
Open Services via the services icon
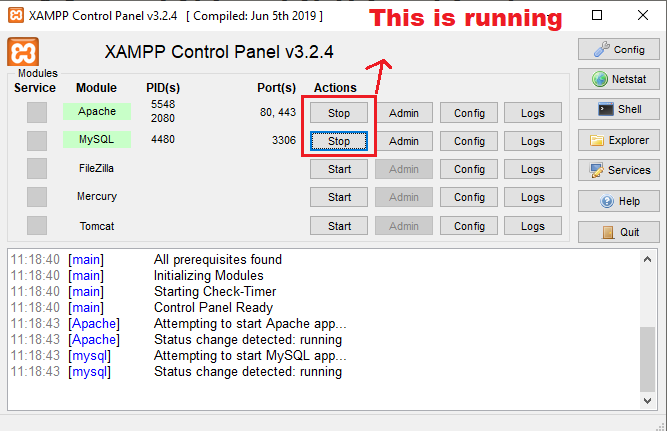619,170
